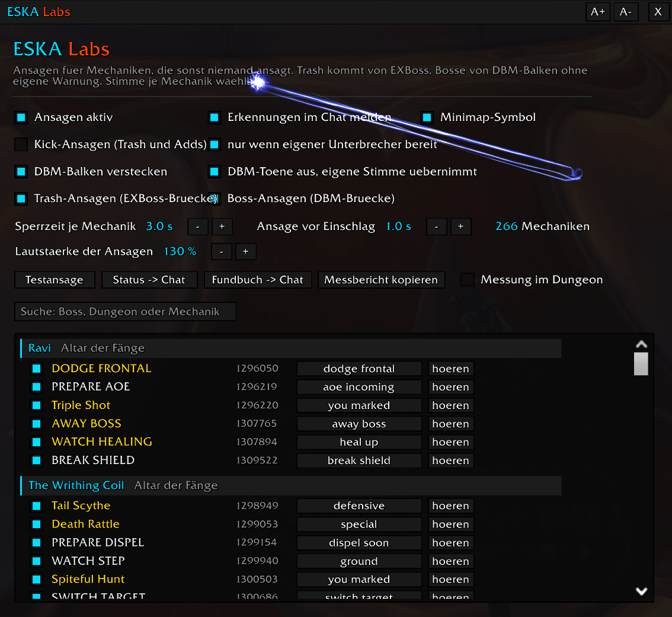The width and height of the screenshot is (672, 617).
Task: Click the mechanics list scrollbar thumb
Action: (641, 363)
